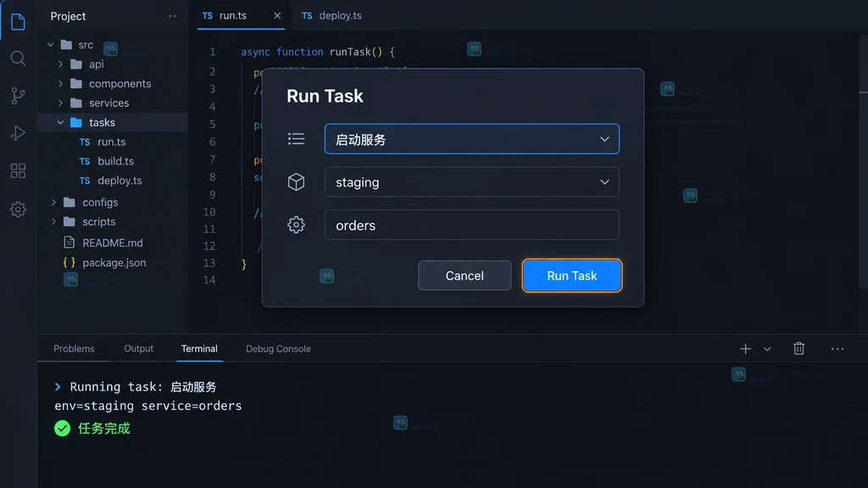Viewport: 868px width, 488px height.
Task: Open terminal panel more actions dots
Action: pos(837,348)
